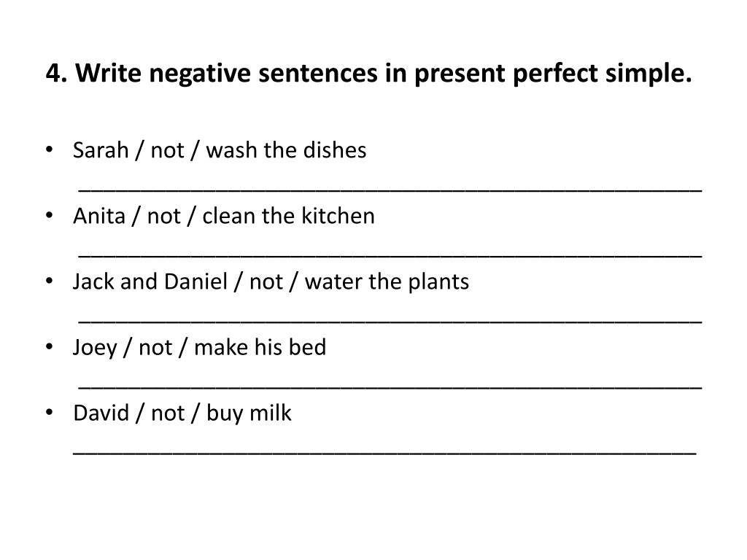Click the answer line below the Joey prompt
Screen dimensions: 747x560
pyautogui.click(x=390, y=388)
